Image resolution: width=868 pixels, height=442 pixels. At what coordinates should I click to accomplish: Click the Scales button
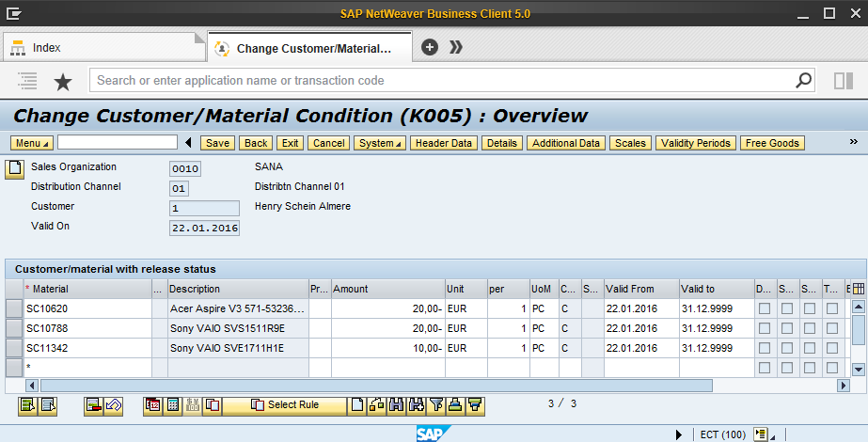point(630,143)
